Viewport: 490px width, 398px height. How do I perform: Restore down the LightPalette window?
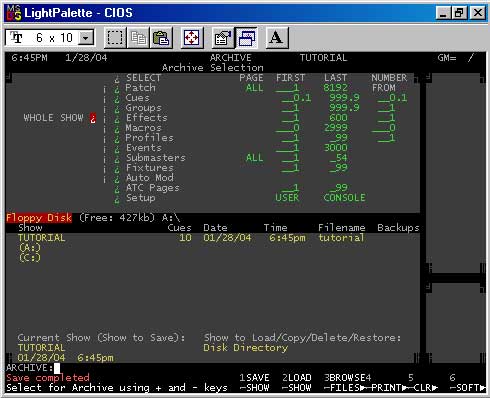click(459, 13)
